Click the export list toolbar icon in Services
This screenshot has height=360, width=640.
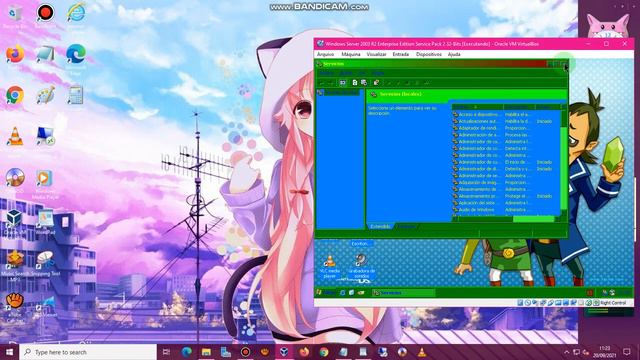click(x=364, y=83)
